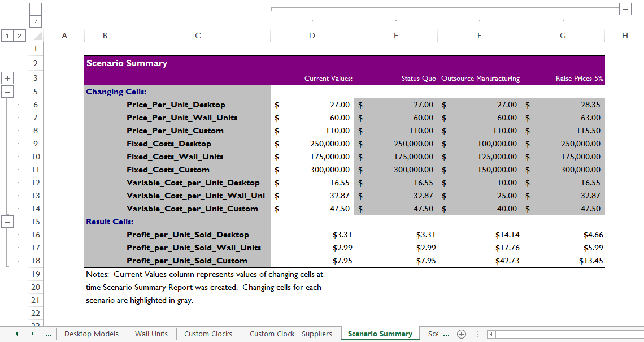Open the Wall Units sheet
This screenshot has width=644, height=342.
point(151,334)
